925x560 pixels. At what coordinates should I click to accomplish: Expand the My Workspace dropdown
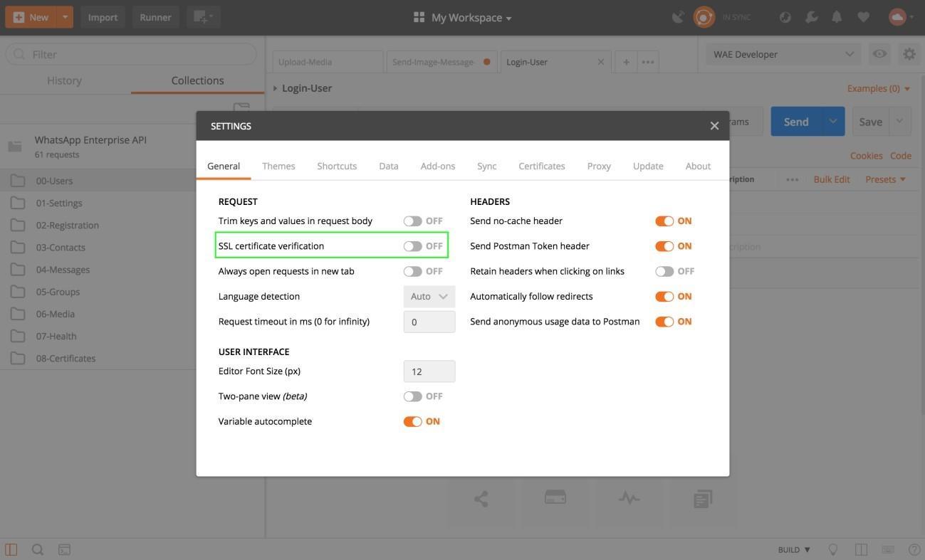pyautogui.click(x=463, y=18)
